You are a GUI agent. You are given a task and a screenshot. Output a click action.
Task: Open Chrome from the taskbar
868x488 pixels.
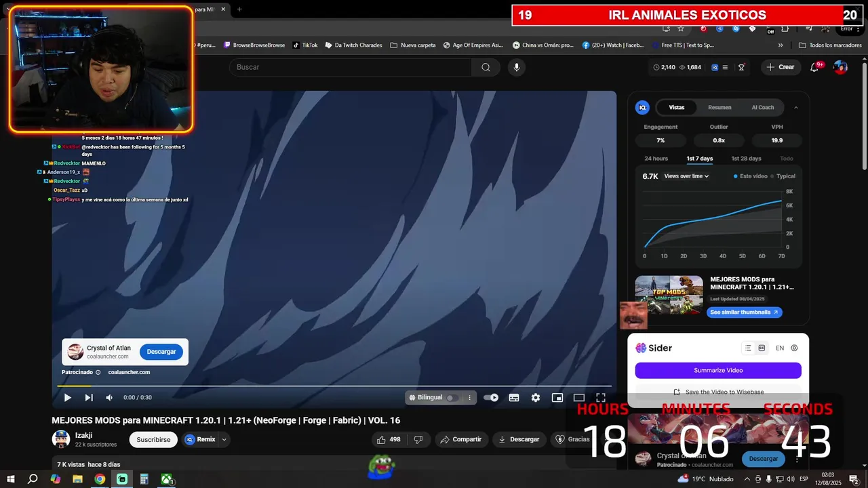pos(100,479)
